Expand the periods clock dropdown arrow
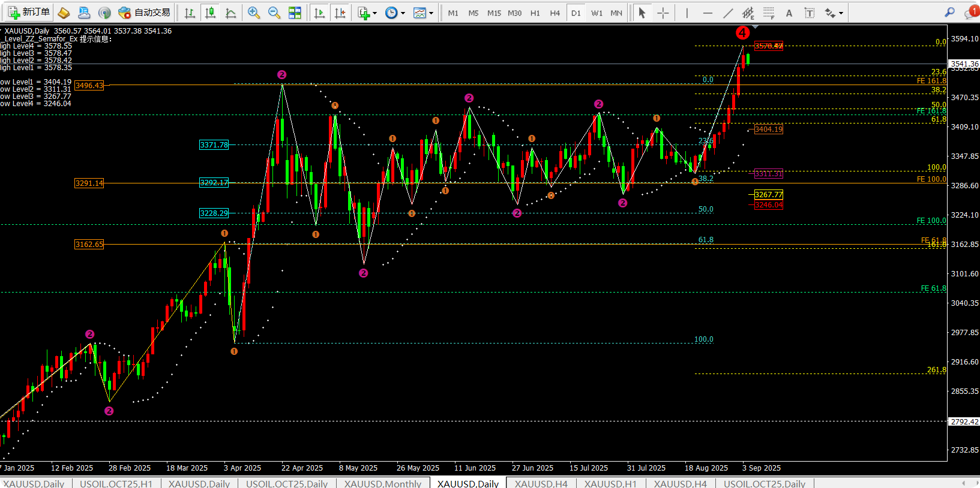Screen dimensions: 980x488 (403, 13)
